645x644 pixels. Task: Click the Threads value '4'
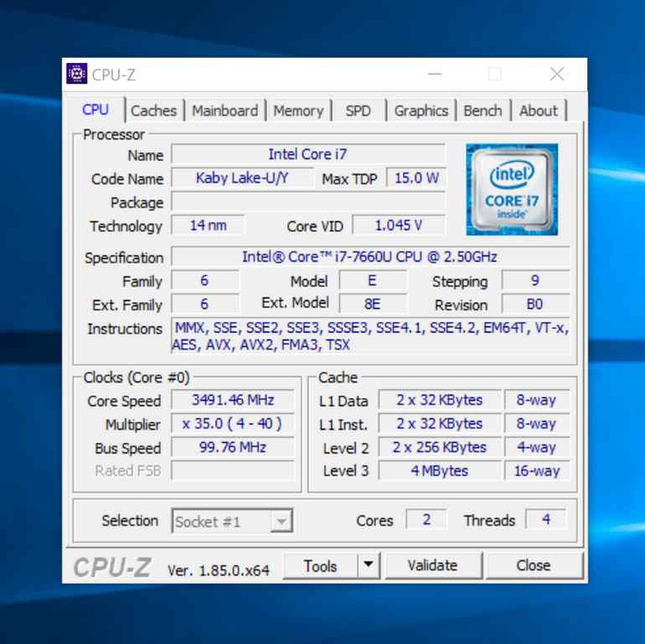coord(546,520)
